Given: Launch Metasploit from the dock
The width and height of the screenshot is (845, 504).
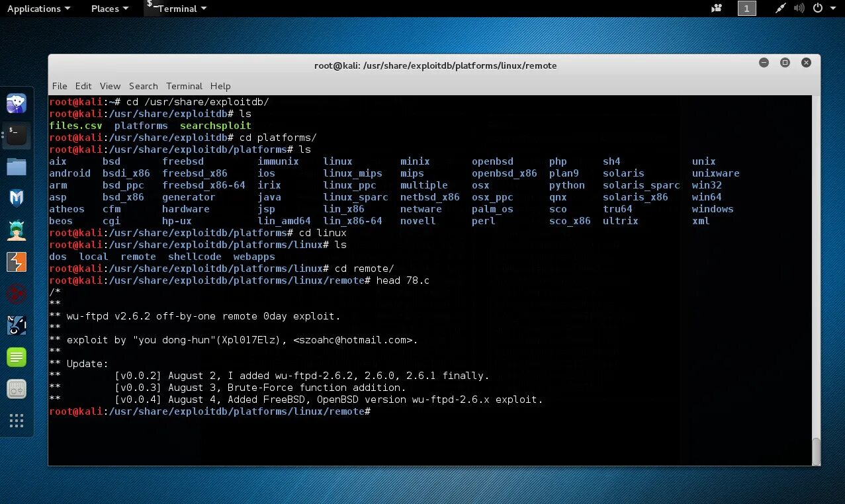Looking at the screenshot, I should [x=17, y=198].
